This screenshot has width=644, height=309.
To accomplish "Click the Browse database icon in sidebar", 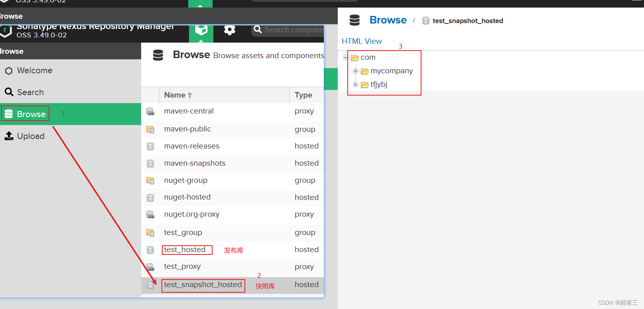I will tap(9, 114).
